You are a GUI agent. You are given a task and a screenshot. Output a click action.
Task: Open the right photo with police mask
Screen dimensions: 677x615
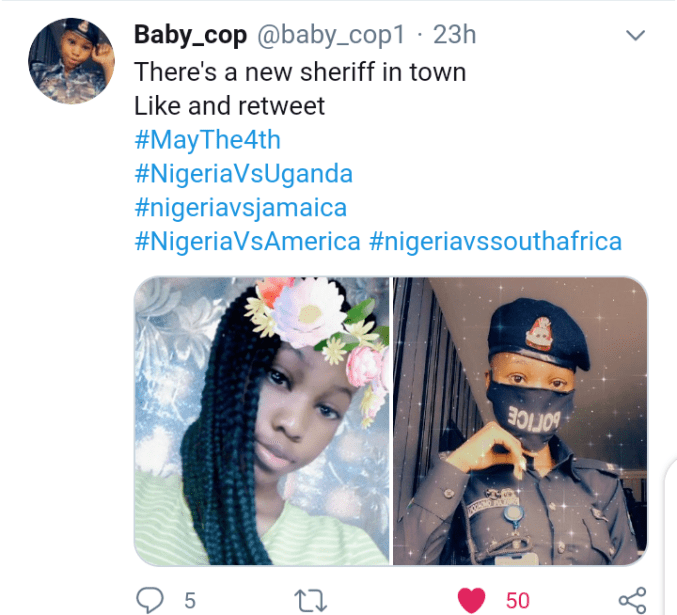click(x=519, y=420)
